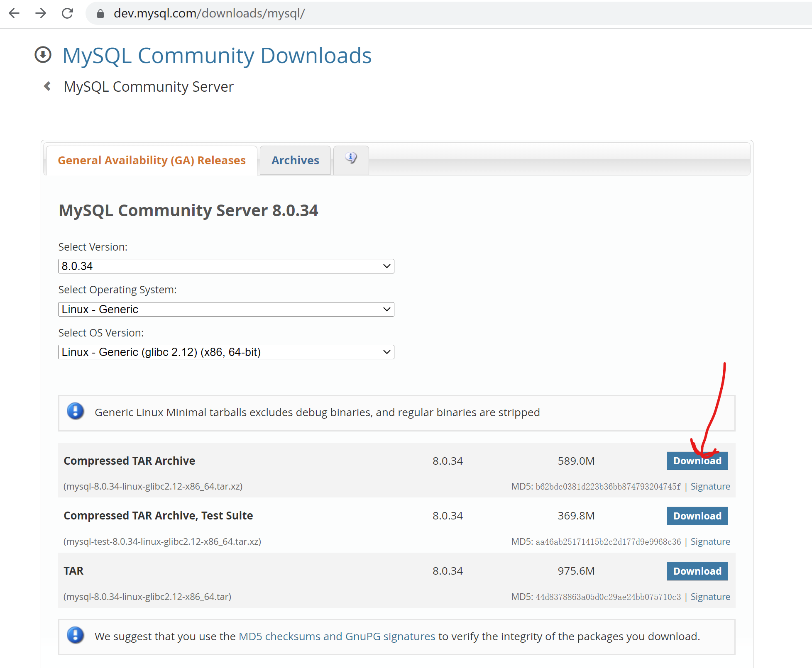
Task: Click the padlock site security icon
Action: [x=100, y=14]
